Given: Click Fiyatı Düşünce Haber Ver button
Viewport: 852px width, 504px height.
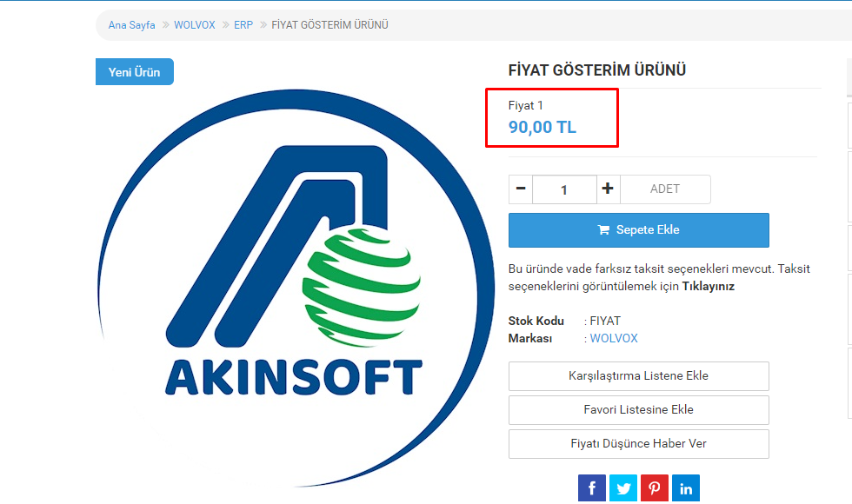Looking at the screenshot, I should point(638,444).
